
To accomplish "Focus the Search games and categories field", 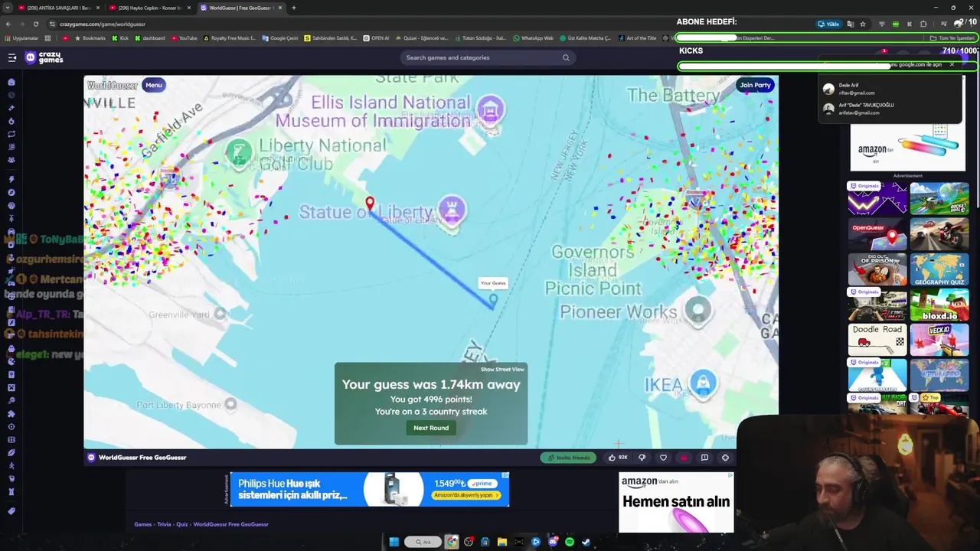I will tap(486, 57).
